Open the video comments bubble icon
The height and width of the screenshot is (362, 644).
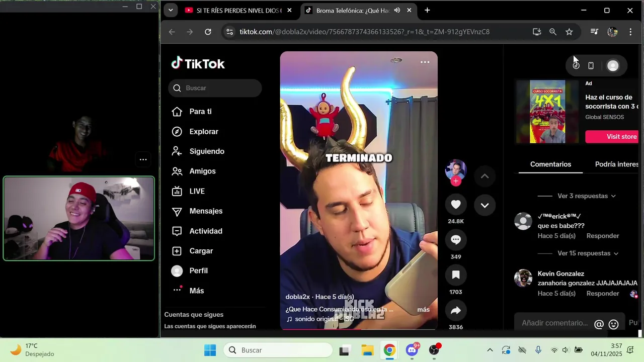click(456, 240)
